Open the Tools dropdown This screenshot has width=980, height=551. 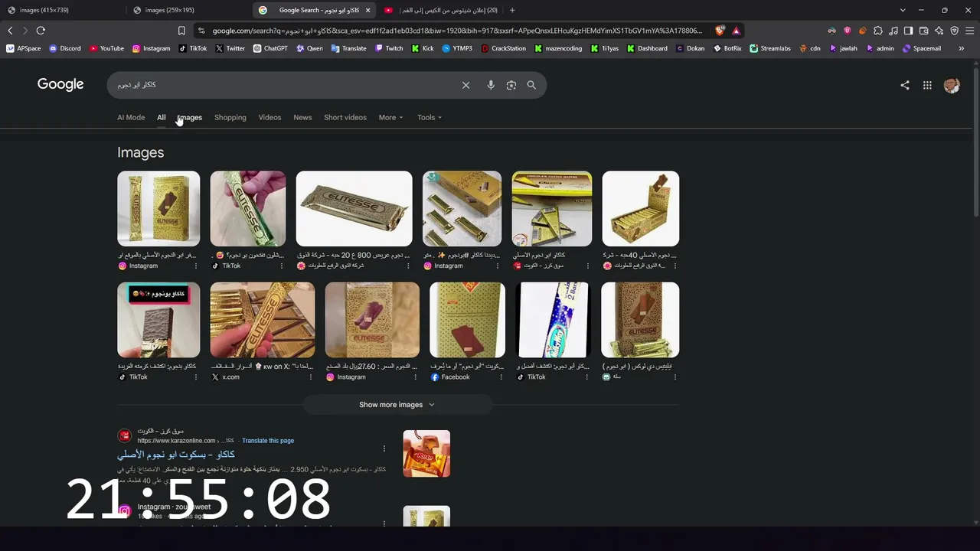coord(430,117)
